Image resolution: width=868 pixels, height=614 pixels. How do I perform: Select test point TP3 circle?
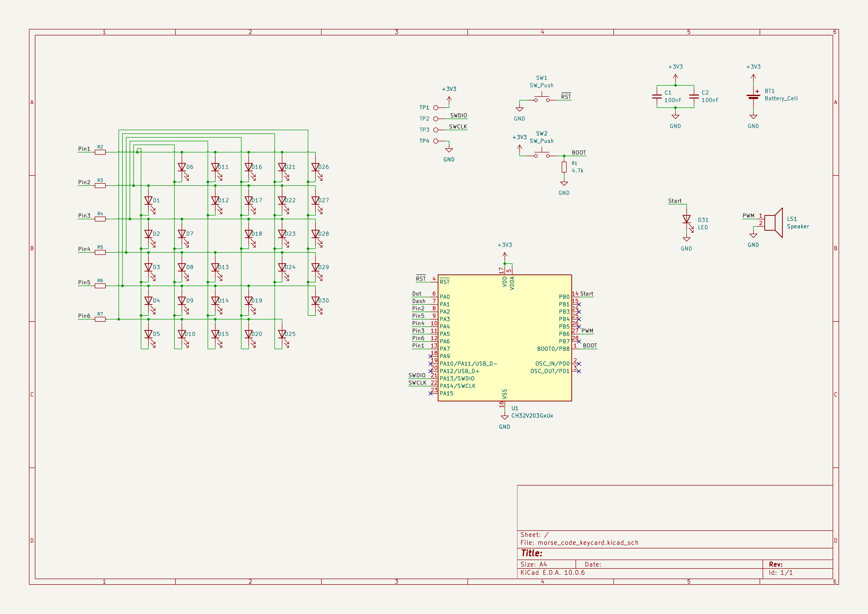pyautogui.click(x=435, y=130)
